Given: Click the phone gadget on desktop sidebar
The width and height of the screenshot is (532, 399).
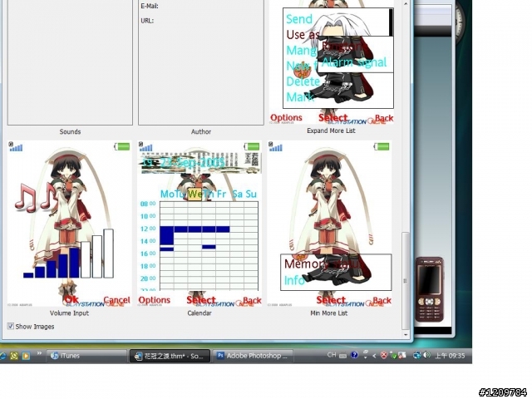Looking at the screenshot, I should [x=430, y=289].
